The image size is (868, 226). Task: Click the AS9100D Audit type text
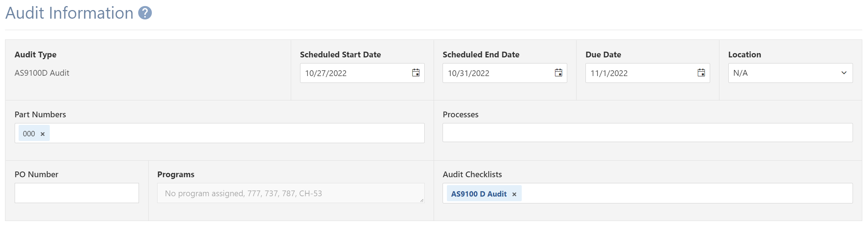pyautogui.click(x=42, y=73)
